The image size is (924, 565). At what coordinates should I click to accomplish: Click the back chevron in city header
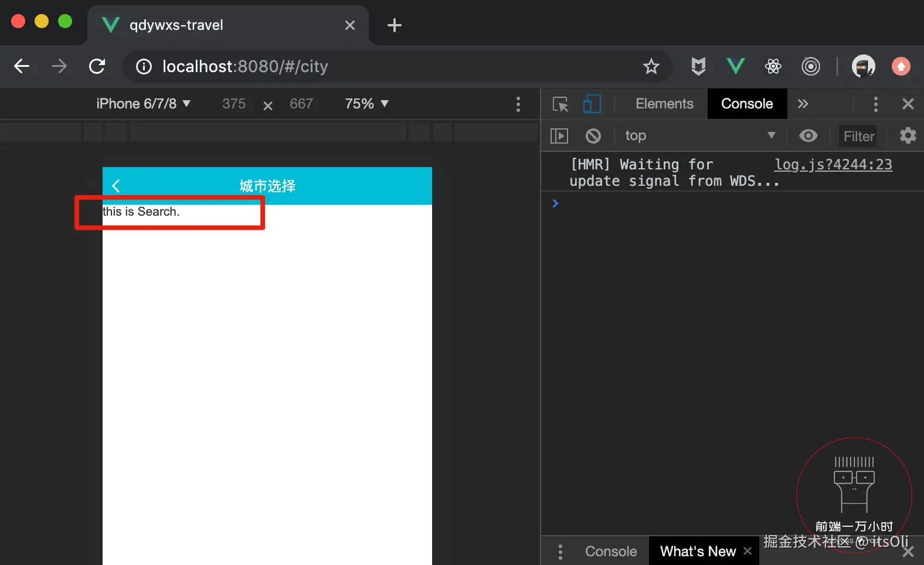116,186
